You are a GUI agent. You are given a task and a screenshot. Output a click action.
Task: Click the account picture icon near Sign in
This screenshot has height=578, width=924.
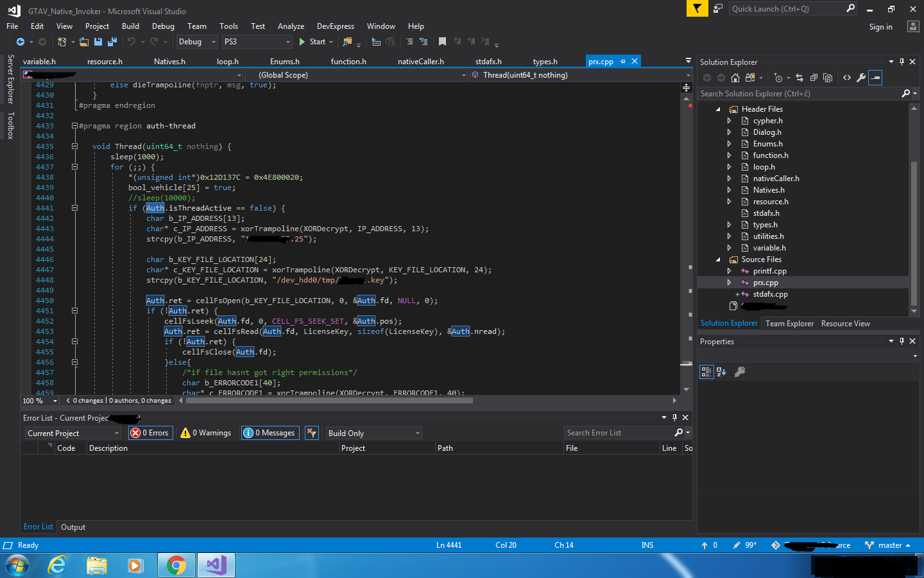coord(913,26)
